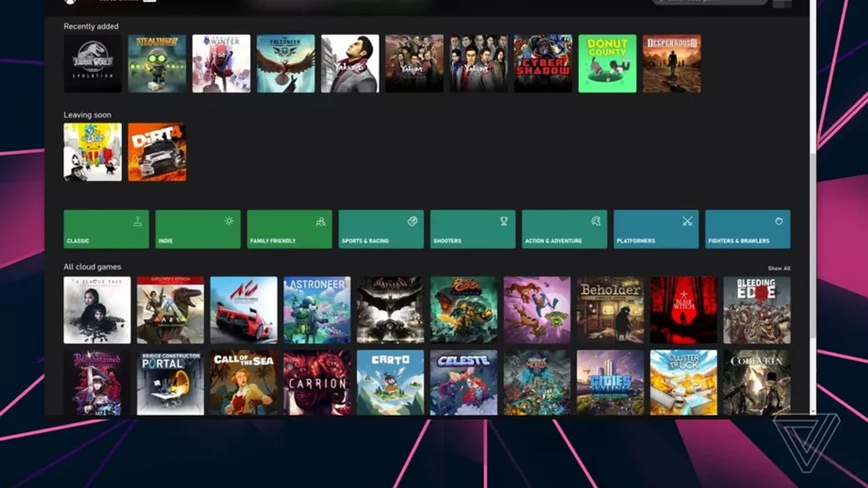Image resolution: width=868 pixels, height=488 pixels.
Task: Open the Indie category
Action: click(198, 229)
